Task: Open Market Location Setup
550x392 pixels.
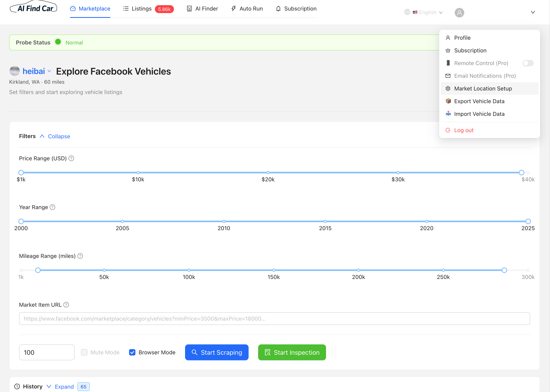Action: pyautogui.click(x=489, y=88)
